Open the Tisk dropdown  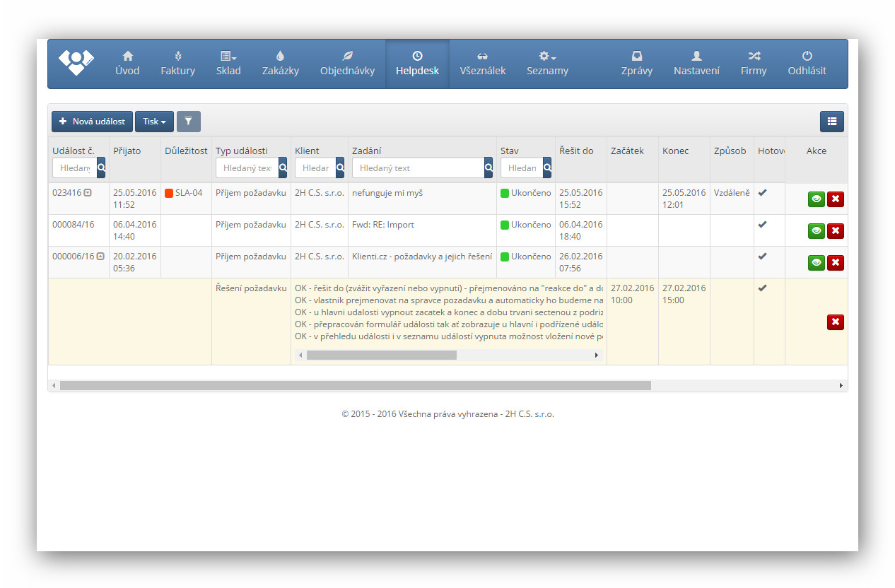154,122
